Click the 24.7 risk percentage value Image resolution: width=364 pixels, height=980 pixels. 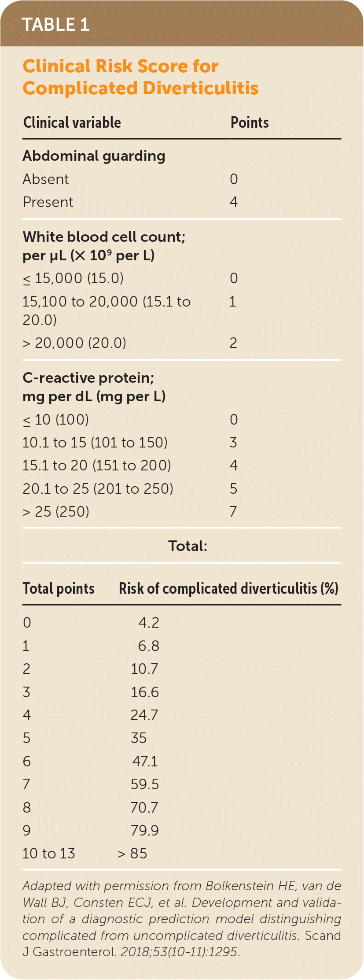pyautogui.click(x=144, y=715)
